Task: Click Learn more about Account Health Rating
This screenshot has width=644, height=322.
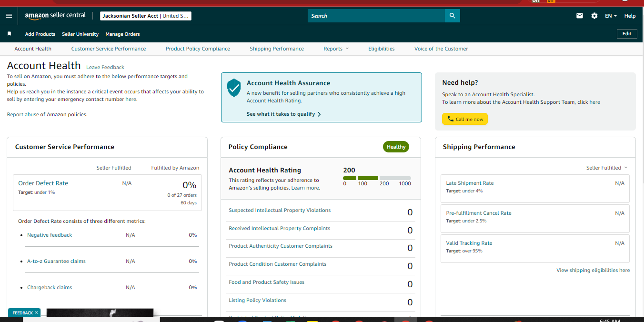Action: click(x=305, y=188)
